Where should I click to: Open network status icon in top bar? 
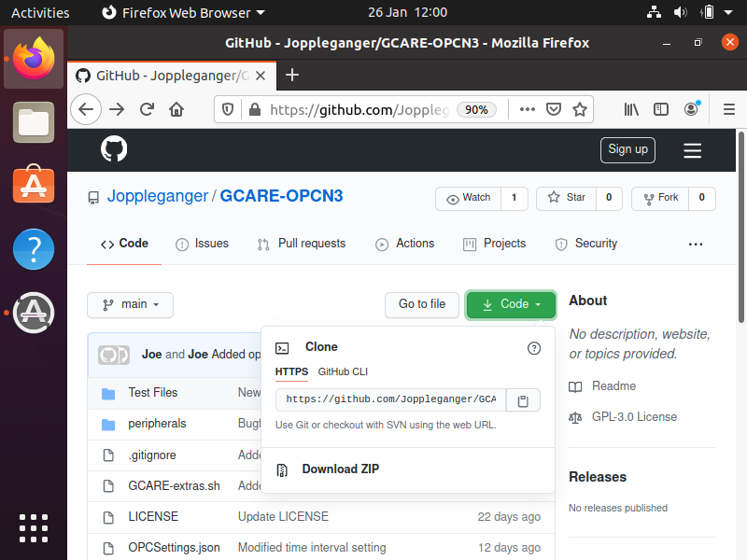click(x=654, y=12)
